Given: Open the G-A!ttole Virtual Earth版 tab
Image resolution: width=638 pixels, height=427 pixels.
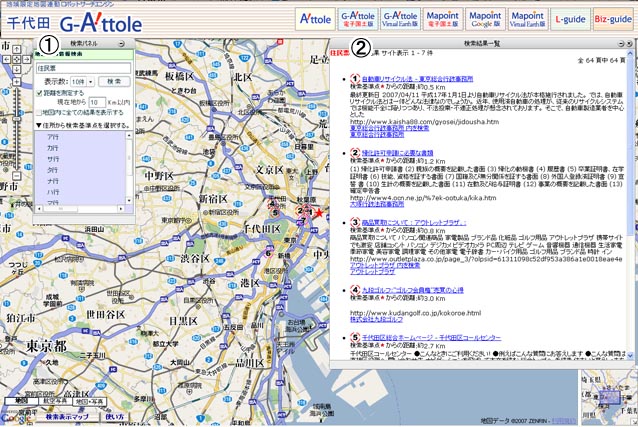Looking at the screenshot, I should coord(400,19).
